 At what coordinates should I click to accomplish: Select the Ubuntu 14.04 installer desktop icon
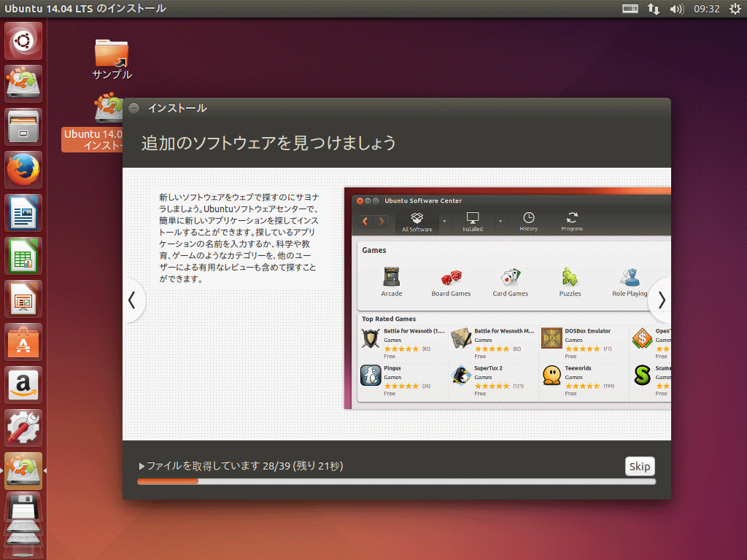pos(93,122)
